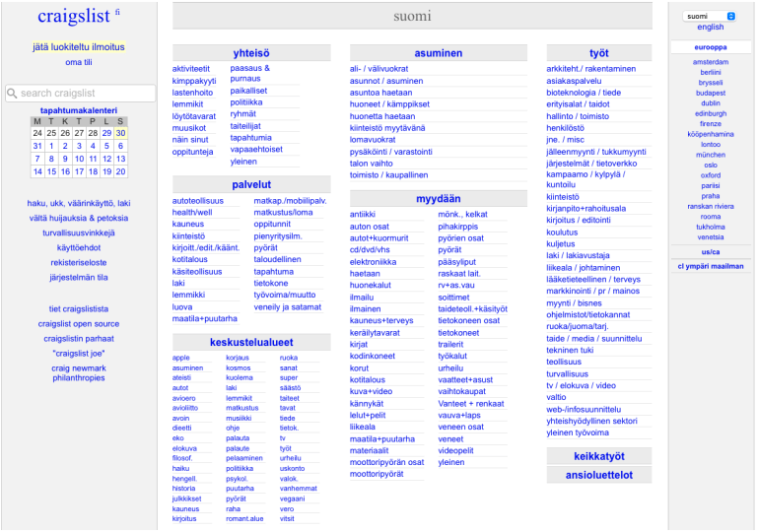Go to tukholma craigslist site

(710, 227)
